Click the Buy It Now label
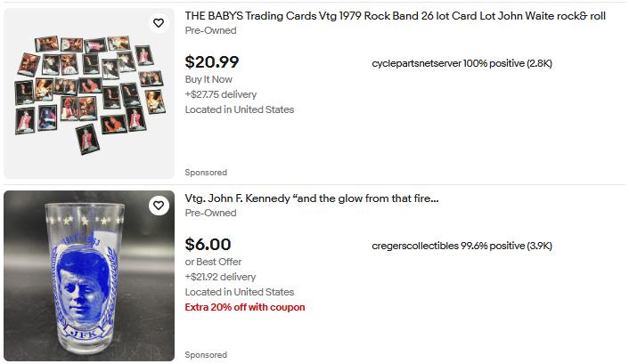Screen dimensions: 629x364 [209, 79]
